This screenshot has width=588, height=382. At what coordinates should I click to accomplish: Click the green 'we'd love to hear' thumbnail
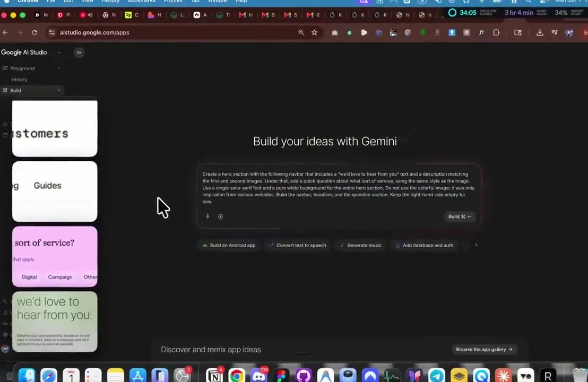pyautogui.click(x=55, y=322)
